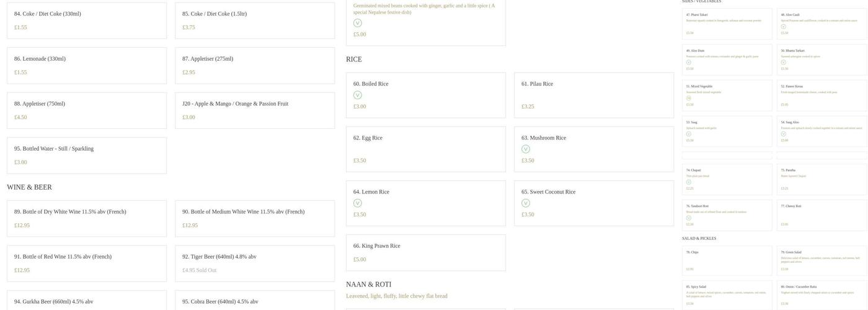This screenshot has width=868, height=310.
Task: Click the vegetarian icon on Aloo Dum
Action: pyautogui.click(x=688, y=62)
